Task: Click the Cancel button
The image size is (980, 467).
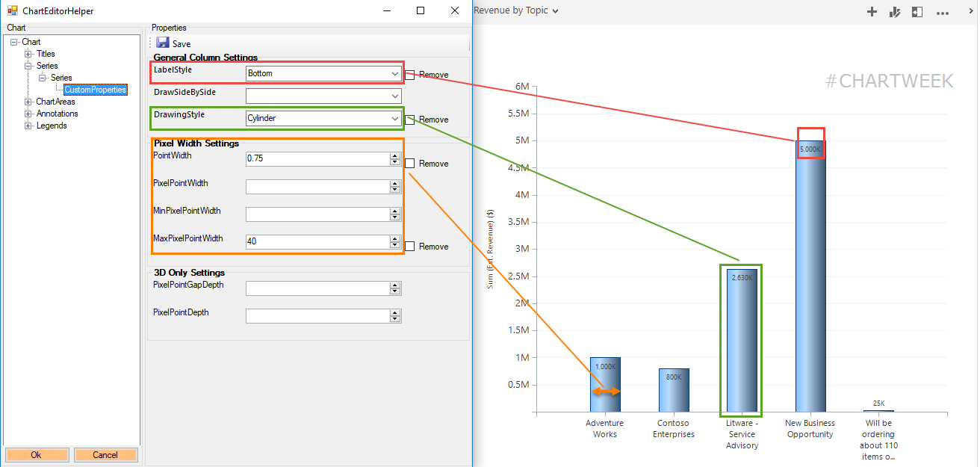Action: [x=105, y=454]
